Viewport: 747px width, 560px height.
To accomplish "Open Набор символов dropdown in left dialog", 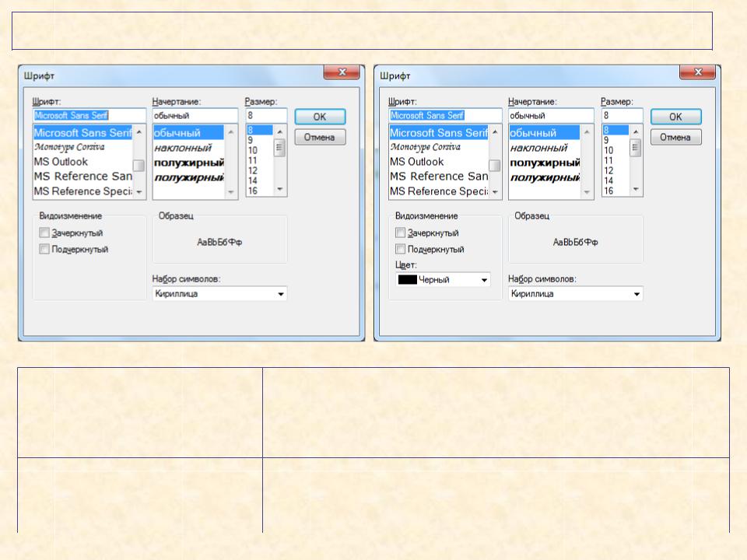I will [219, 294].
